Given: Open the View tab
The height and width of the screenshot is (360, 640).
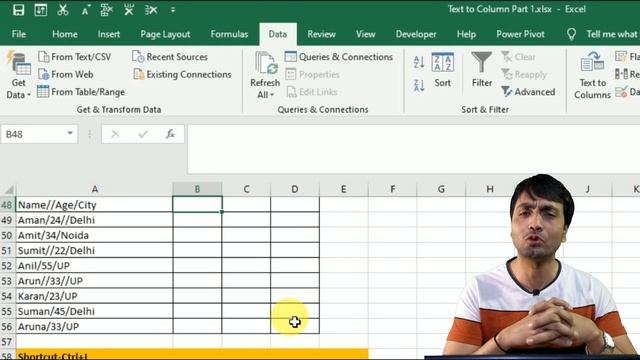Looking at the screenshot, I should tap(365, 34).
